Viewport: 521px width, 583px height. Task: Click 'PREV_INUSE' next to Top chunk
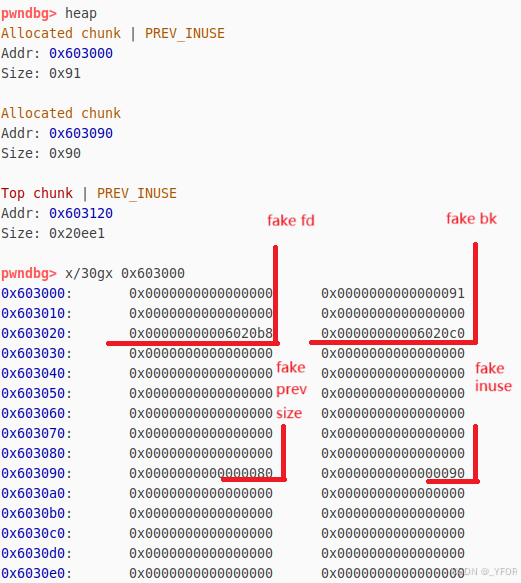(x=137, y=193)
